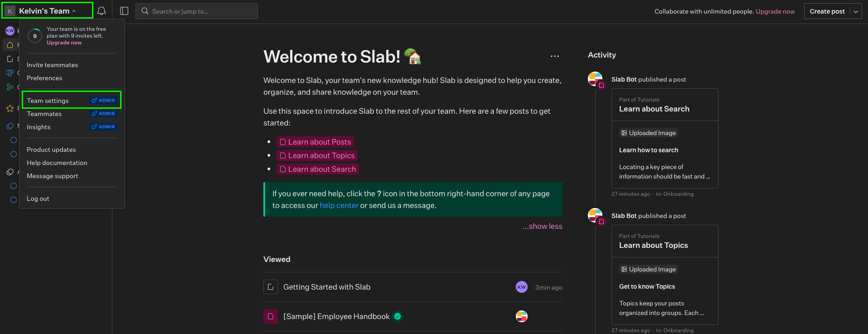
Task: Click the Slab Bot avatar above Learn about Search
Action: click(595, 79)
